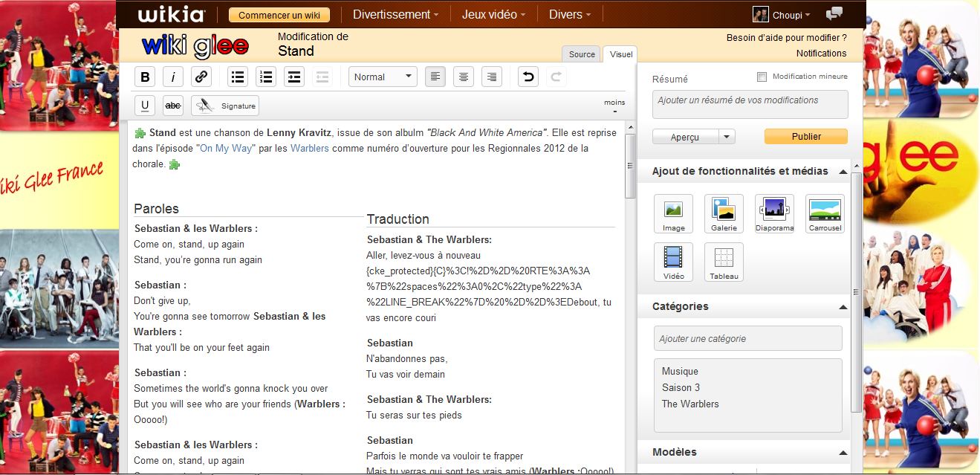This screenshot has height=475, width=980.
Task: Switch to Visuel editing tab
Action: pyautogui.click(x=620, y=54)
